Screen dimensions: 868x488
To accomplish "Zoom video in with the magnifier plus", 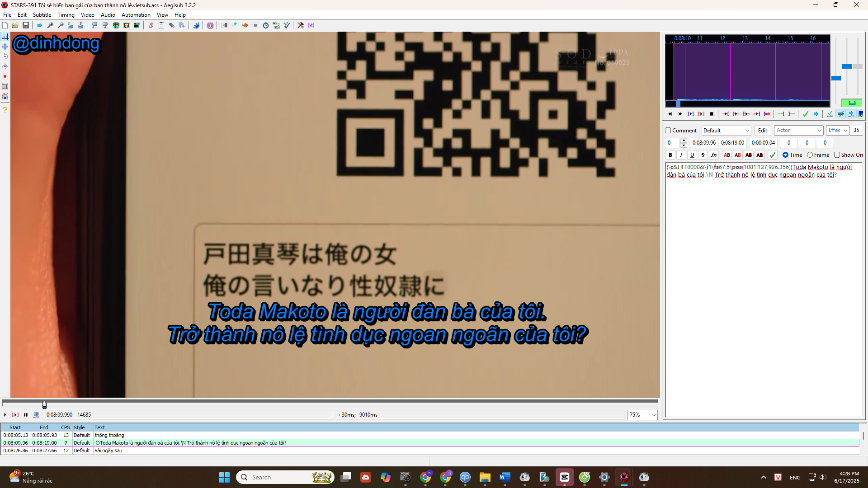I will point(50,25).
